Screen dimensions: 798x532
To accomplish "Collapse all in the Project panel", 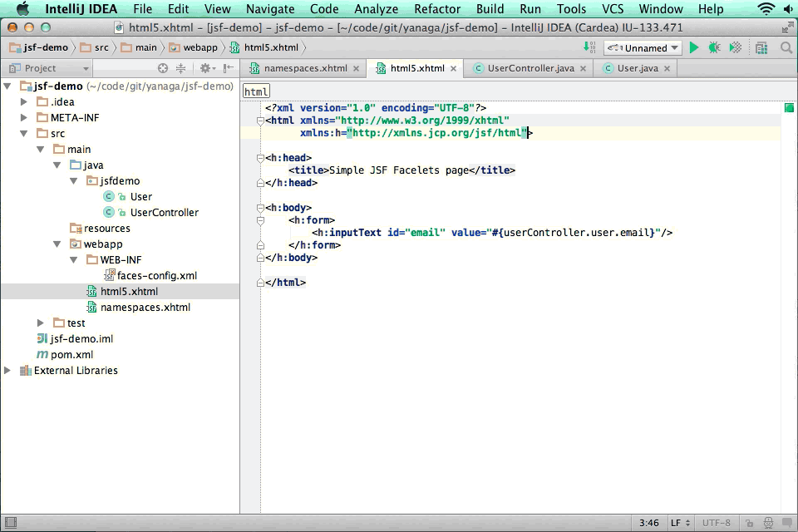I will point(180,68).
